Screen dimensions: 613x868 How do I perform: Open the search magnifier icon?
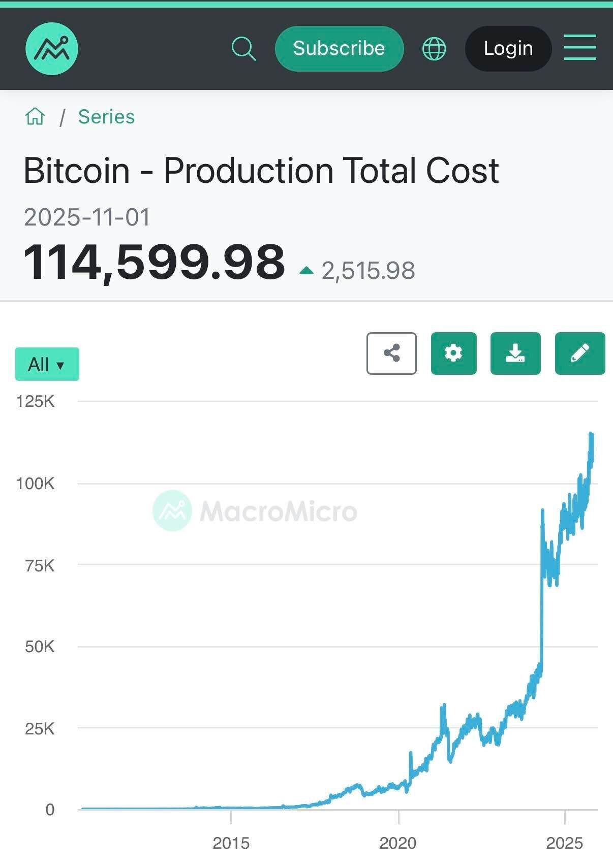pos(243,49)
